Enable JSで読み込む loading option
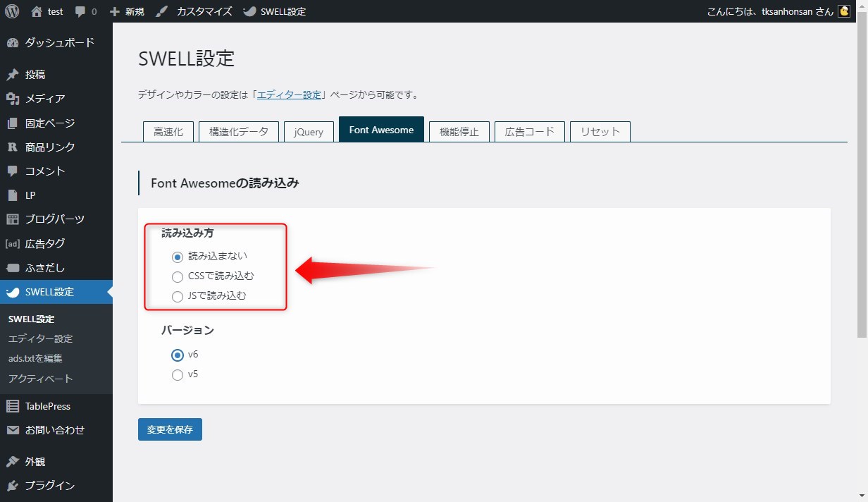This screenshot has width=868, height=502. pos(178,296)
